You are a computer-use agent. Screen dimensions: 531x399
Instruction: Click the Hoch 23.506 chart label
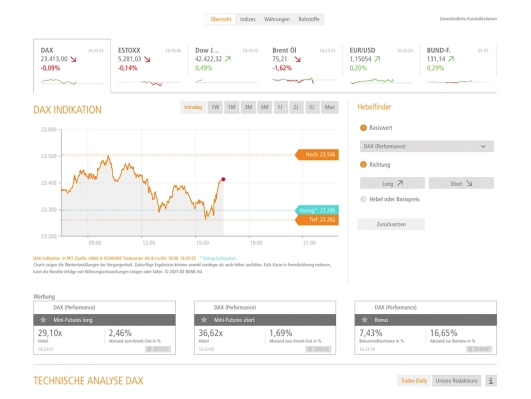317,155
